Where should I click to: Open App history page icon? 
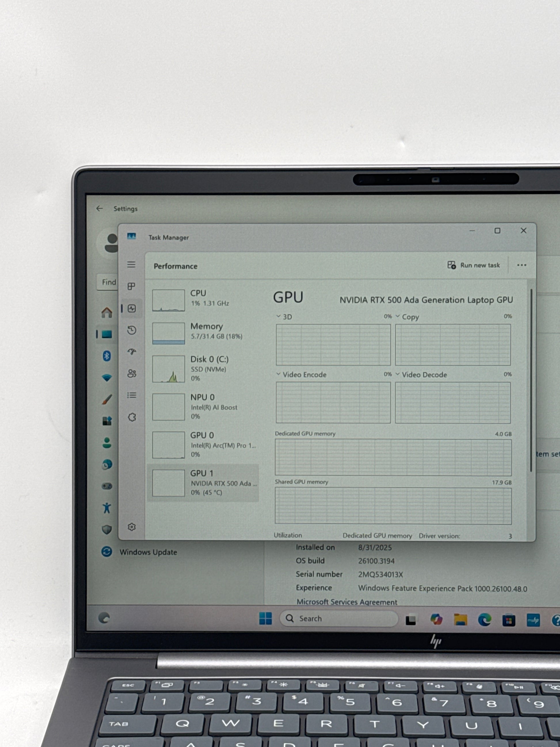point(132,330)
